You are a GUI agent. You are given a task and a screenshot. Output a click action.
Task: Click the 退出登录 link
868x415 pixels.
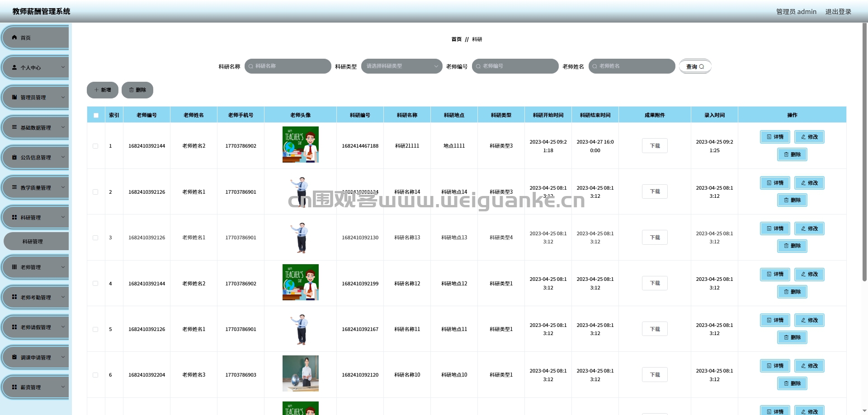[x=838, y=12]
